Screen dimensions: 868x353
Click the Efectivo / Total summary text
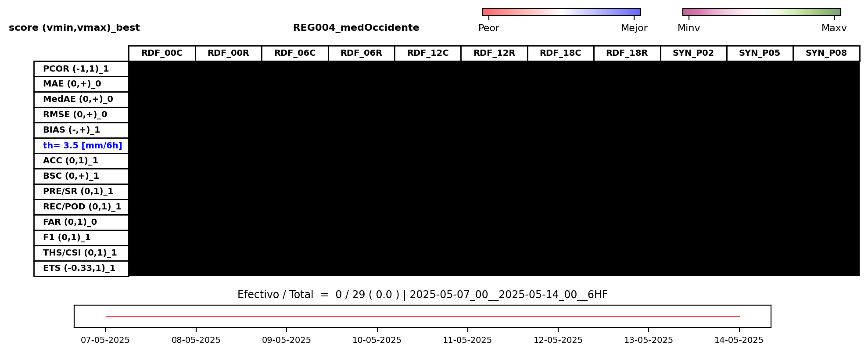pos(423,295)
